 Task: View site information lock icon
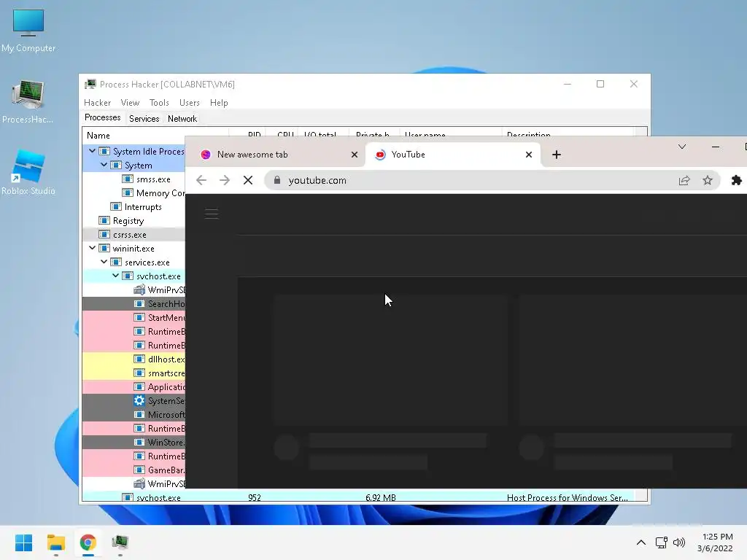click(x=276, y=180)
